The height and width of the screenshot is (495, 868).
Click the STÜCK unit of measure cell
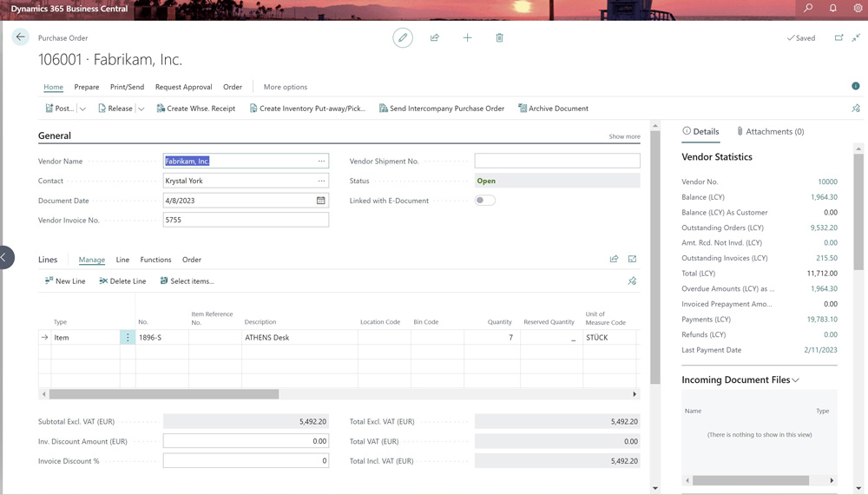609,337
